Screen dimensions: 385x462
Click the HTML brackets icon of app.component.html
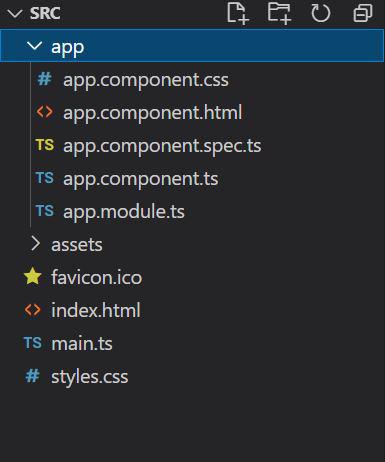point(44,112)
